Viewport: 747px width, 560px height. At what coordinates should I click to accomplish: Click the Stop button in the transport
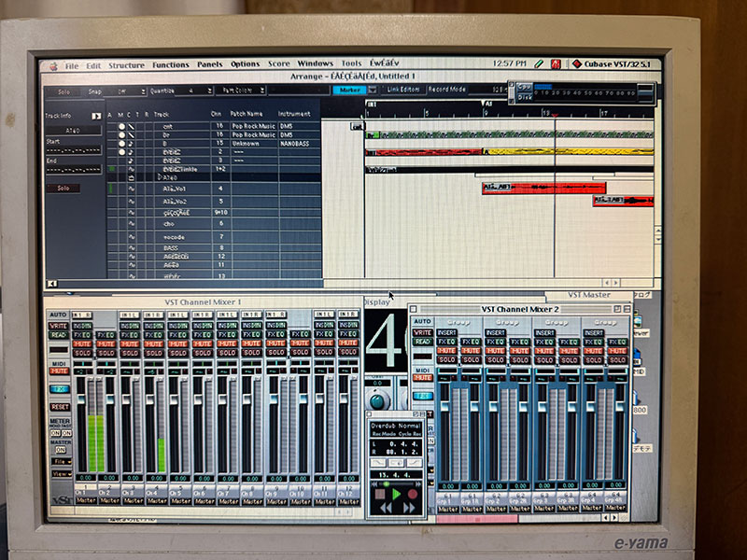click(380, 494)
